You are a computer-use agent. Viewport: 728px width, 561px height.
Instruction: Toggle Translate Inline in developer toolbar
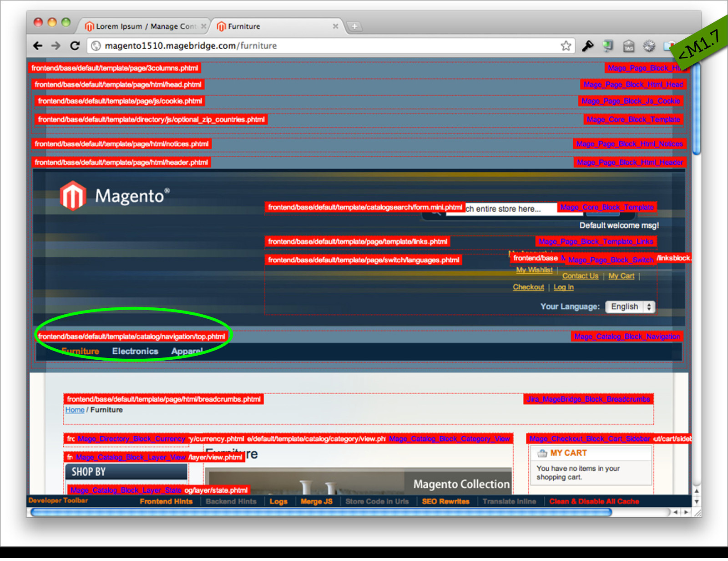point(509,501)
